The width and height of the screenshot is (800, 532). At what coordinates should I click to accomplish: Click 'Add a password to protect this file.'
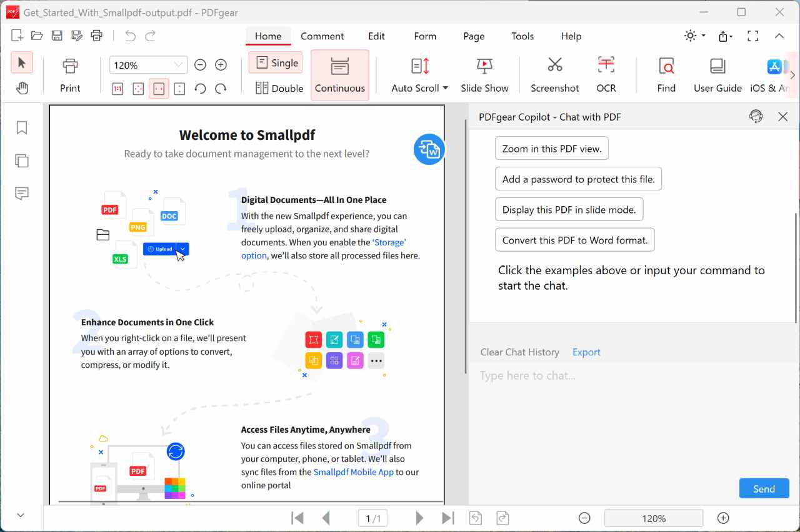[579, 179]
